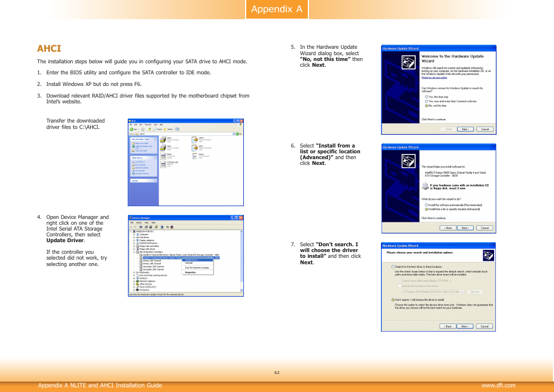Choose 'Update Driver...' from the context menu

tap(197, 260)
